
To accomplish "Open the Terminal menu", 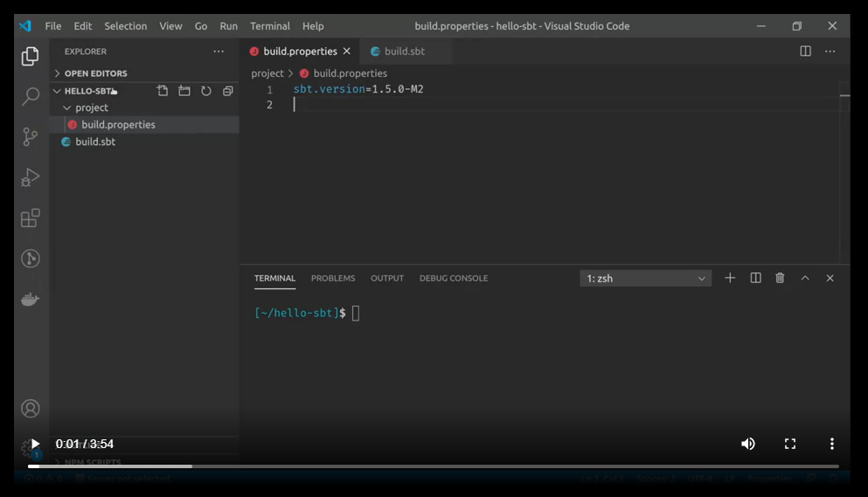I will click(x=269, y=26).
